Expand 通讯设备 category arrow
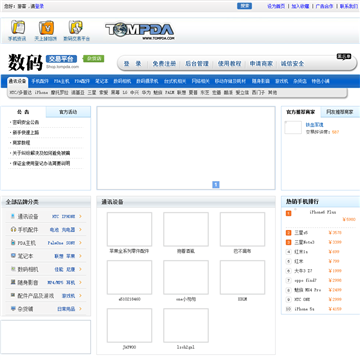 tap(80, 216)
